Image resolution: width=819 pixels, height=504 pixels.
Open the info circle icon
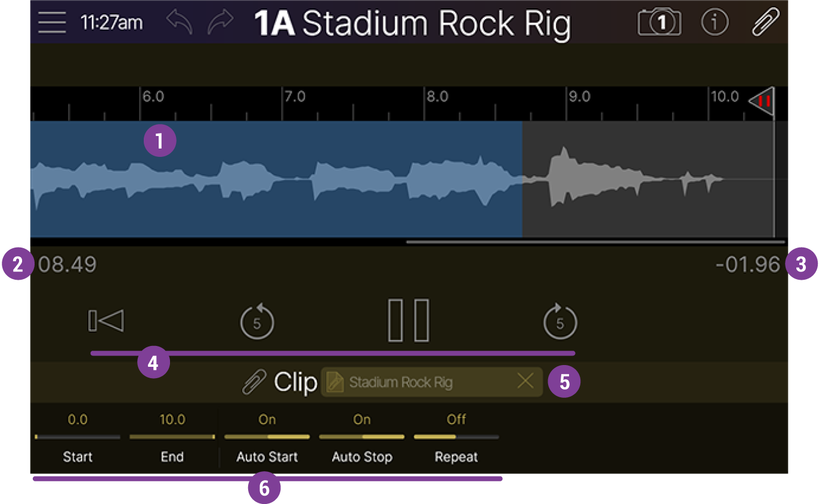coord(715,23)
